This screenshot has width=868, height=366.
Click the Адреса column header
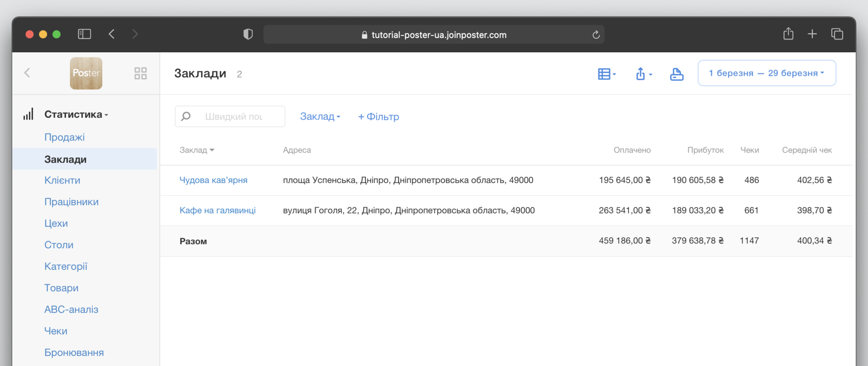tap(297, 150)
